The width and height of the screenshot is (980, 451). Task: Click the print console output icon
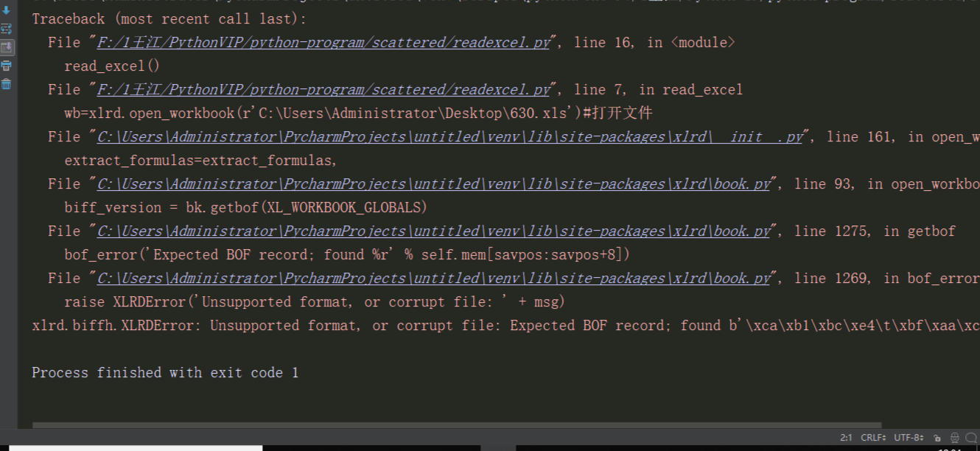coord(7,66)
